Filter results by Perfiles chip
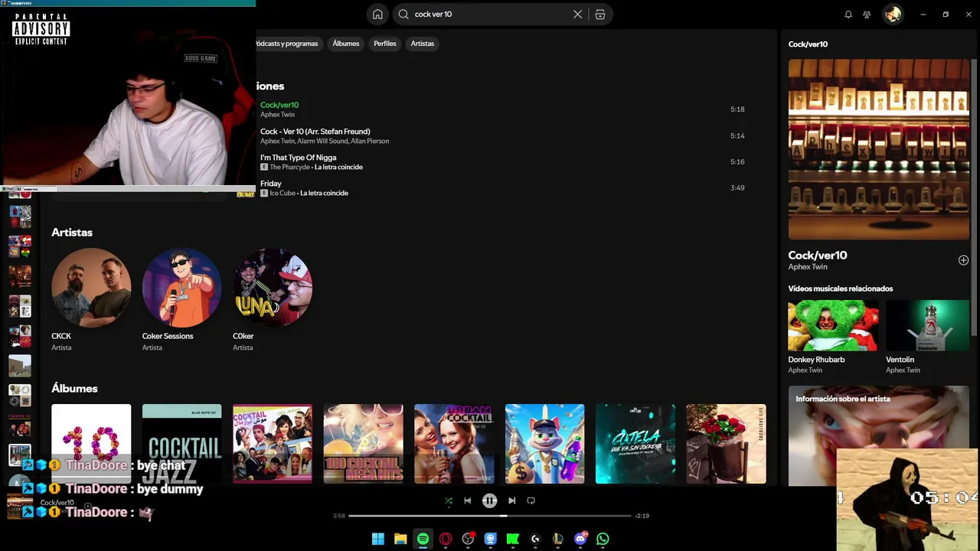Screen dimensions: 980x551 point(384,44)
